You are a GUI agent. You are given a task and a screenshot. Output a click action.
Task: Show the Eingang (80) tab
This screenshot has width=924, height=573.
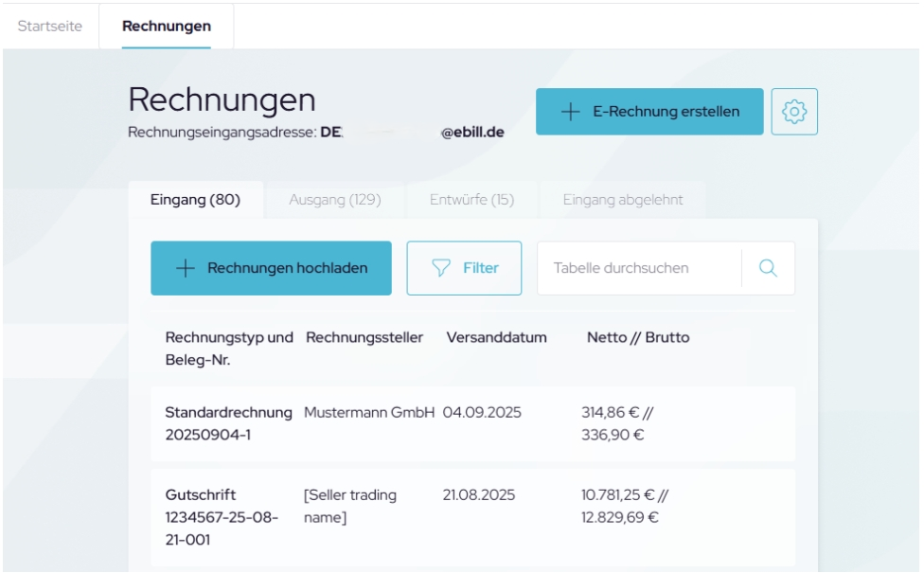tap(195, 200)
